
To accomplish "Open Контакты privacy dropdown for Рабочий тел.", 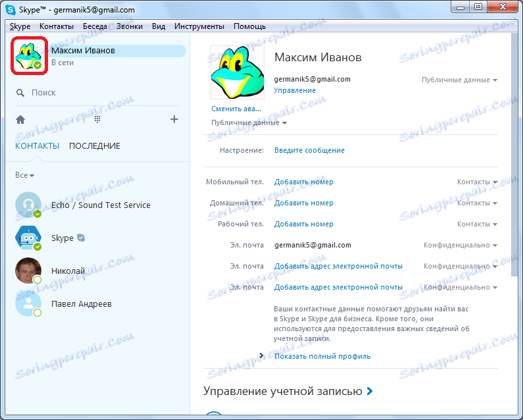I will 478,224.
